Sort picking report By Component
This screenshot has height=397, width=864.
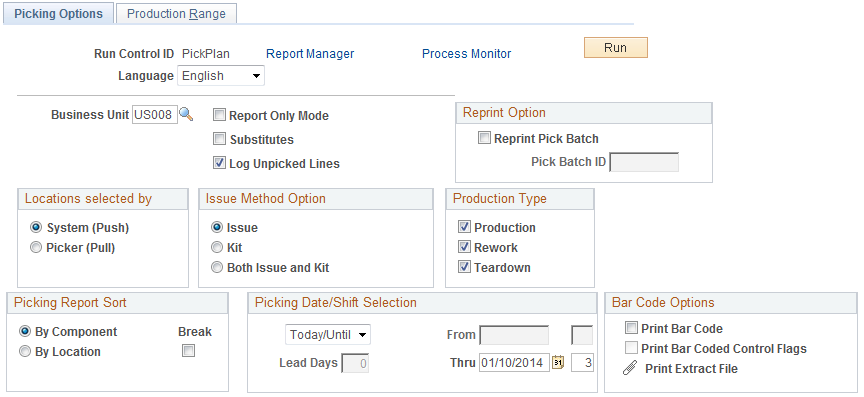[x=24, y=331]
